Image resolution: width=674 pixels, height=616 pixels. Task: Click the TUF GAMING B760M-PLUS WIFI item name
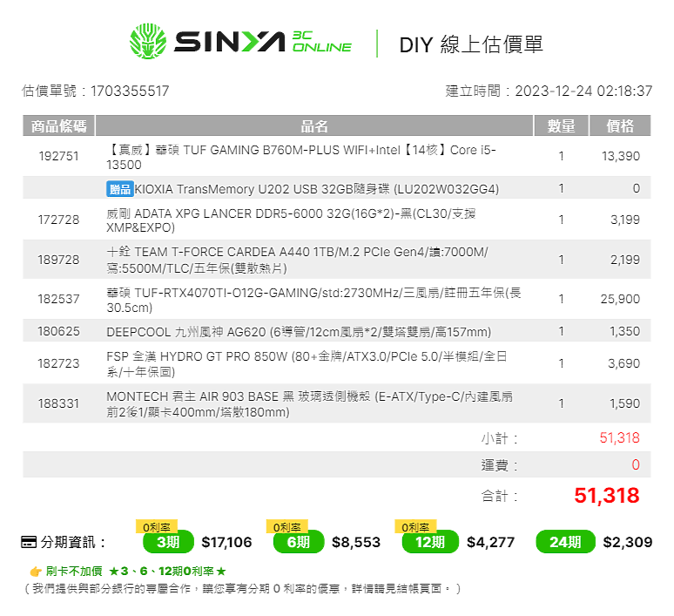pos(301,157)
